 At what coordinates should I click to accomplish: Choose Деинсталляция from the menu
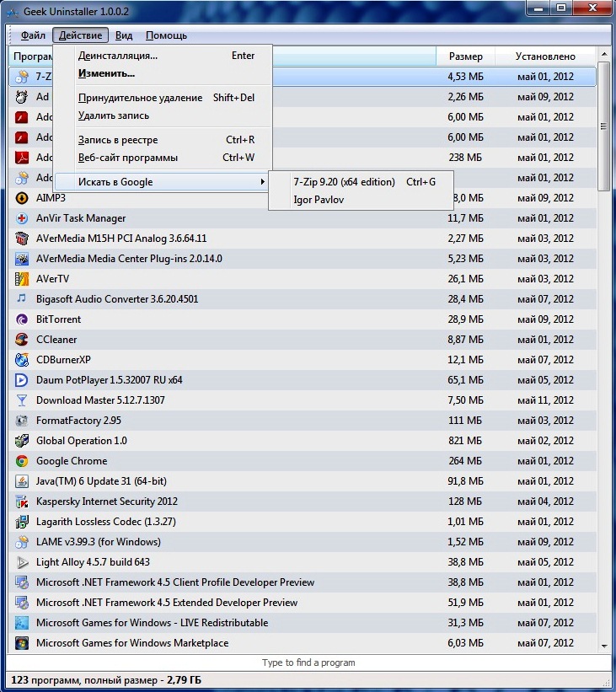118,56
